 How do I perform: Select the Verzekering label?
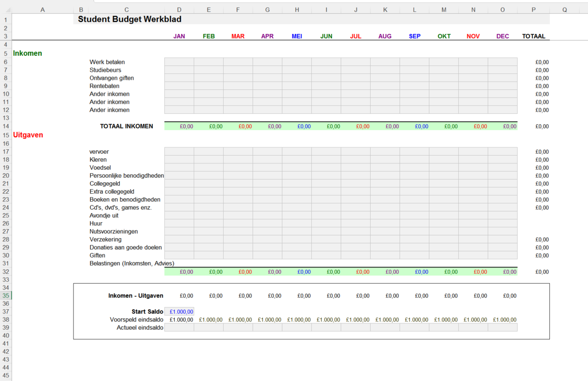click(105, 239)
